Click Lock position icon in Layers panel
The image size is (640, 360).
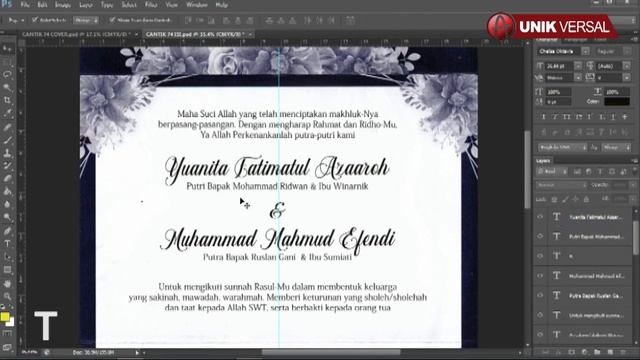pyautogui.click(x=576, y=199)
